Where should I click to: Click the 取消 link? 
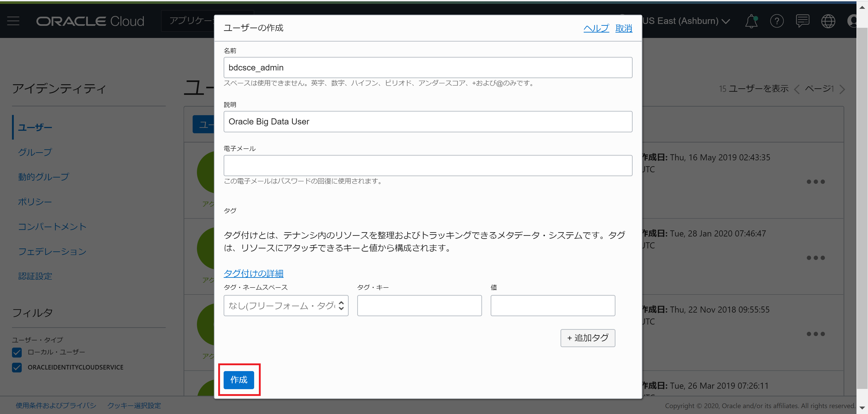pyautogui.click(x=623, y=28)
